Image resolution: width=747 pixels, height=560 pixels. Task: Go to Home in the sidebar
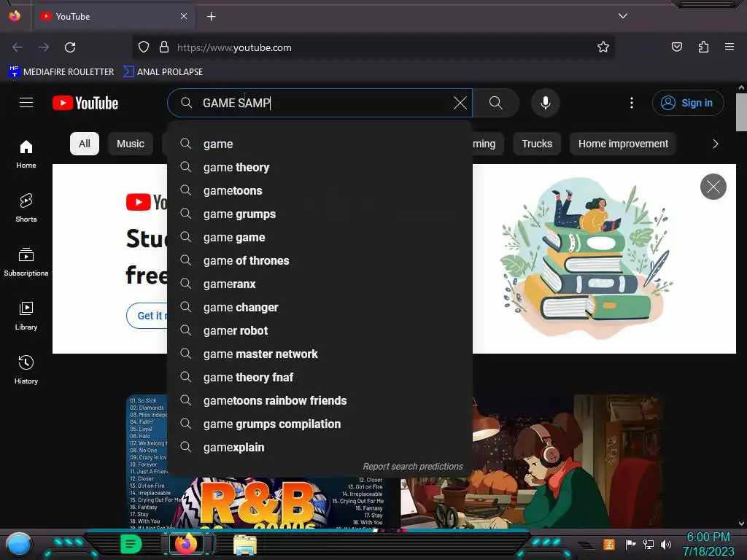point(26,154)
